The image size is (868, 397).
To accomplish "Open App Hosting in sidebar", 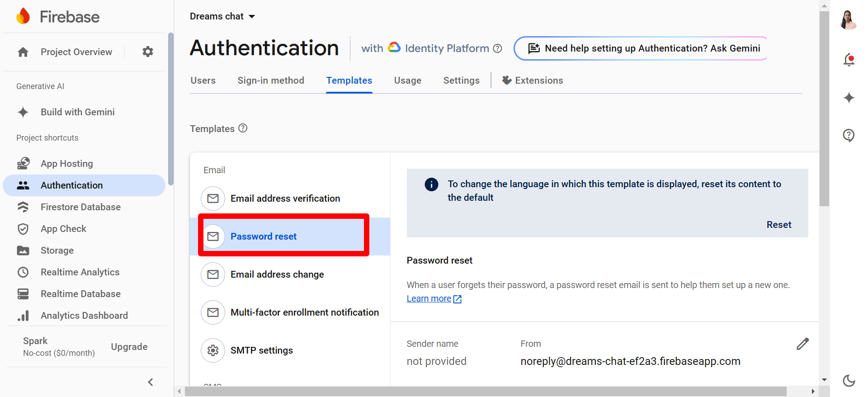I will 67,164.
